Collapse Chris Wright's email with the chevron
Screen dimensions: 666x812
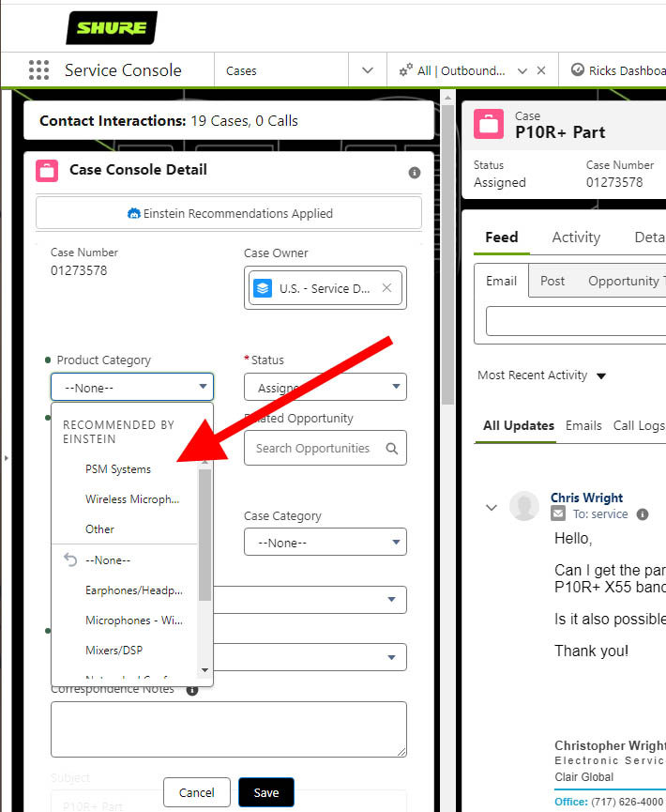(x=492, y=507)
